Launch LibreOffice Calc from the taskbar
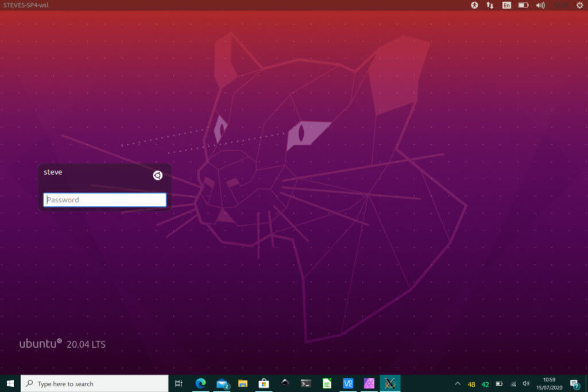Viewport: 588px width, 392px height. click(x=327, y=383)
